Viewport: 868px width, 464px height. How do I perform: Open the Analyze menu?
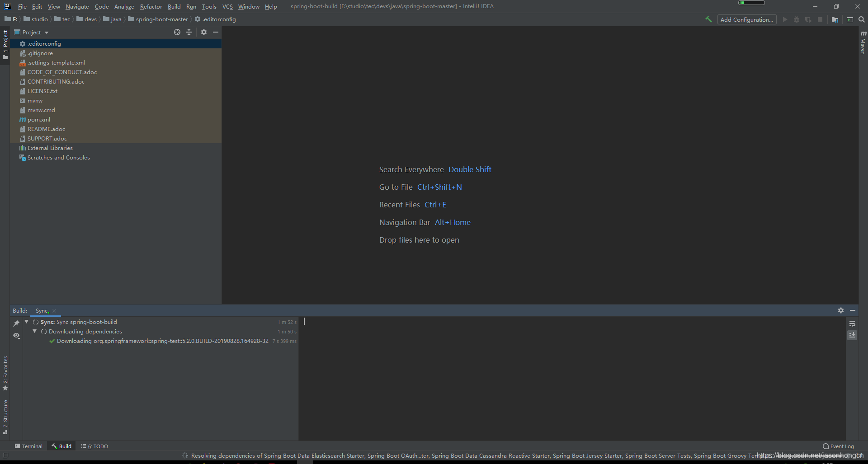[x=124, y=6]
